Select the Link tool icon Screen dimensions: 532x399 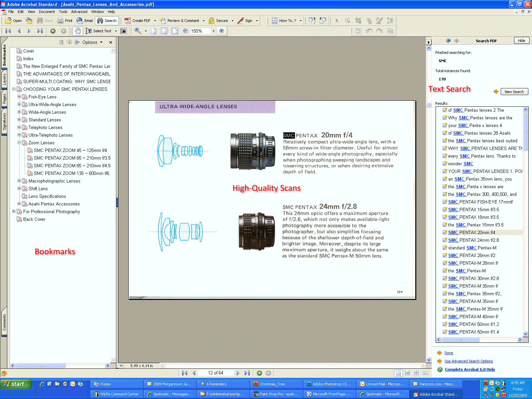coord(369,21)
